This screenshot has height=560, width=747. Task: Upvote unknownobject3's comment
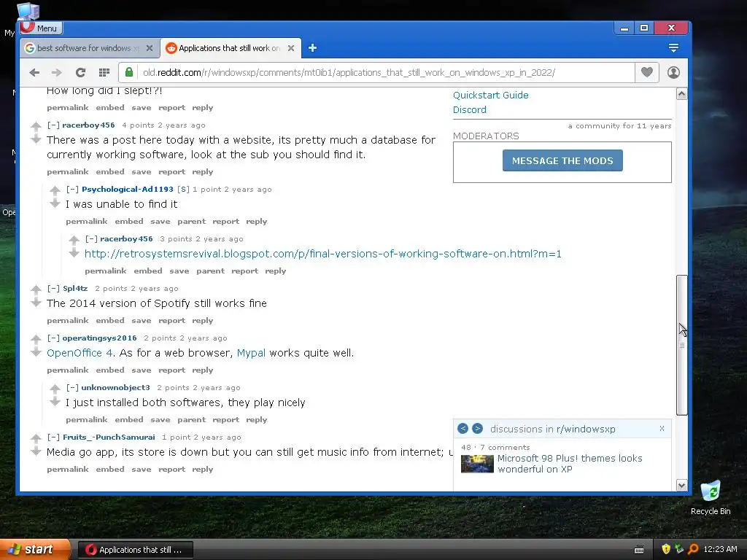[55, 389]
